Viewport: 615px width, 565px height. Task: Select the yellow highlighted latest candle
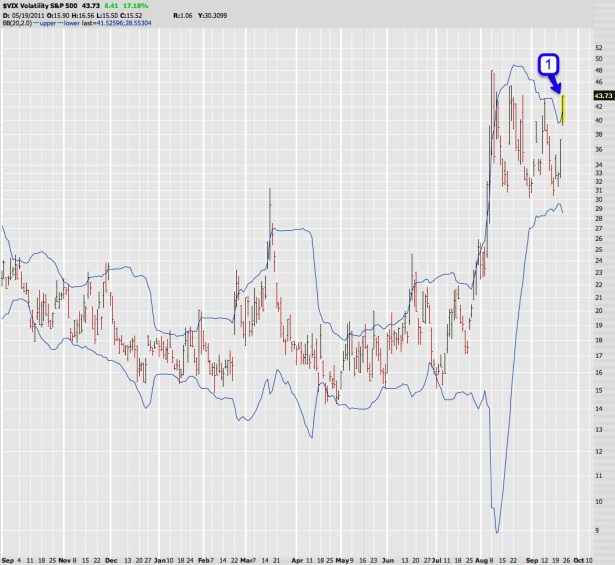click(x=564, y=108)
